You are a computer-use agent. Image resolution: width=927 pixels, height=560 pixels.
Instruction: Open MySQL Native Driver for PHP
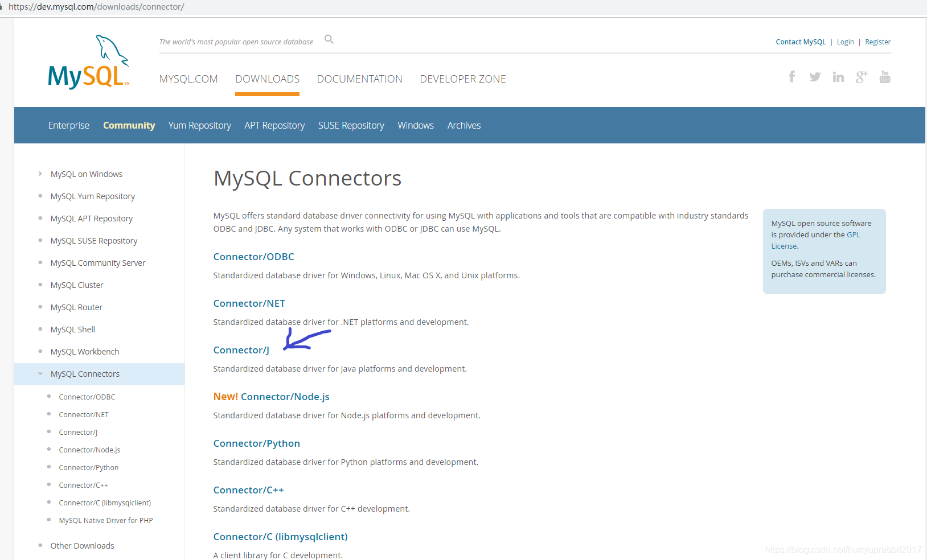[x=106, y=521]
